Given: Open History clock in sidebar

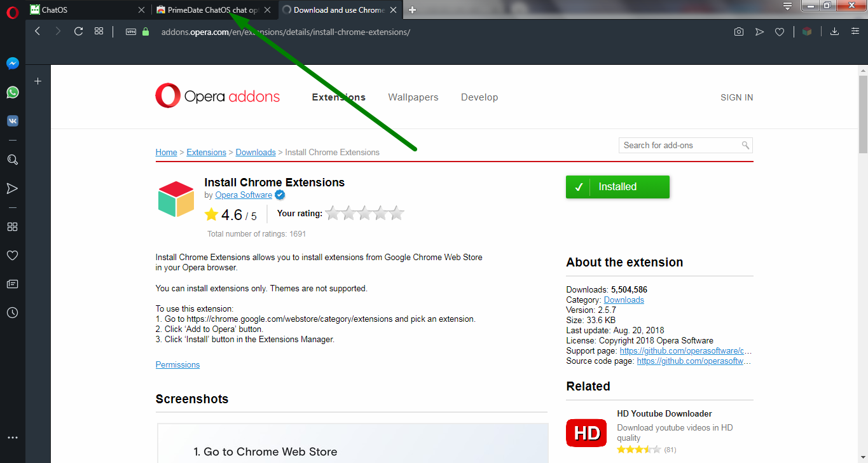Looking at the screenshot, I should click(13, 313).
